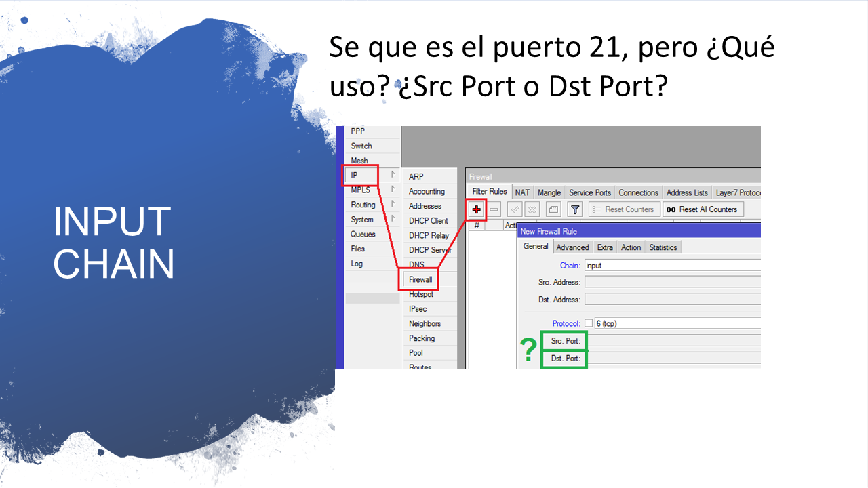The image size is (868, 488).
Task: Switch to the NAT tab
Action: pyautogui.click(x=522, y=192)
